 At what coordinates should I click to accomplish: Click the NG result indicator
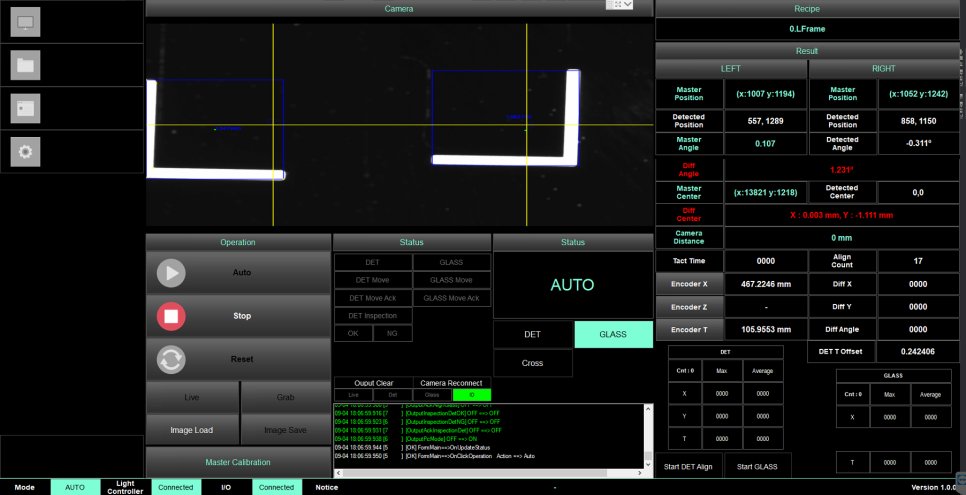point(392,333)
